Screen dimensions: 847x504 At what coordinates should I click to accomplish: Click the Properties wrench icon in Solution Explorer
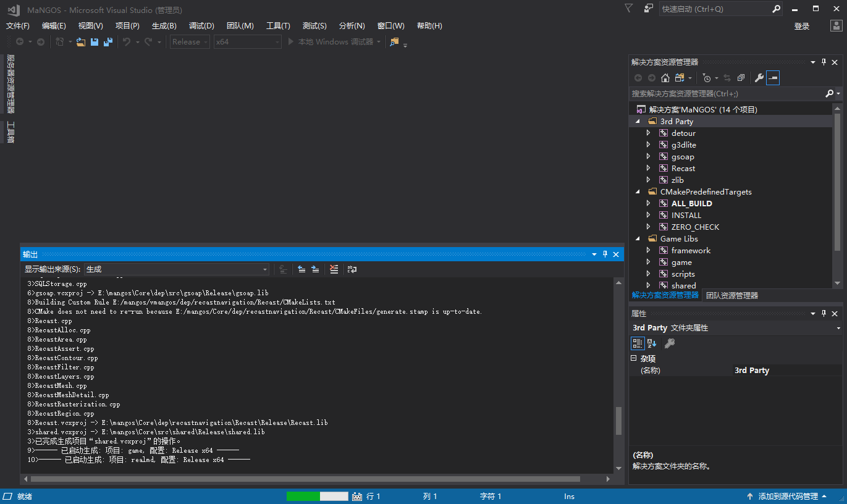759,78
